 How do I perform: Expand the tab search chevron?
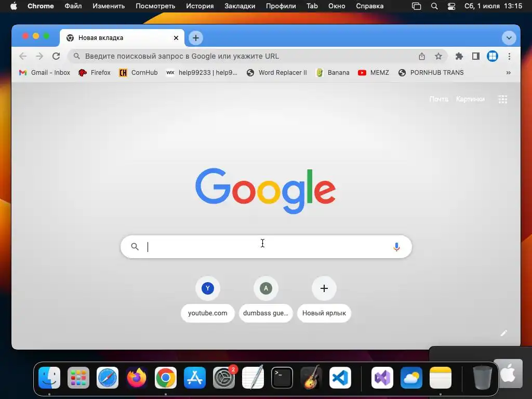(x=509, y=37)
